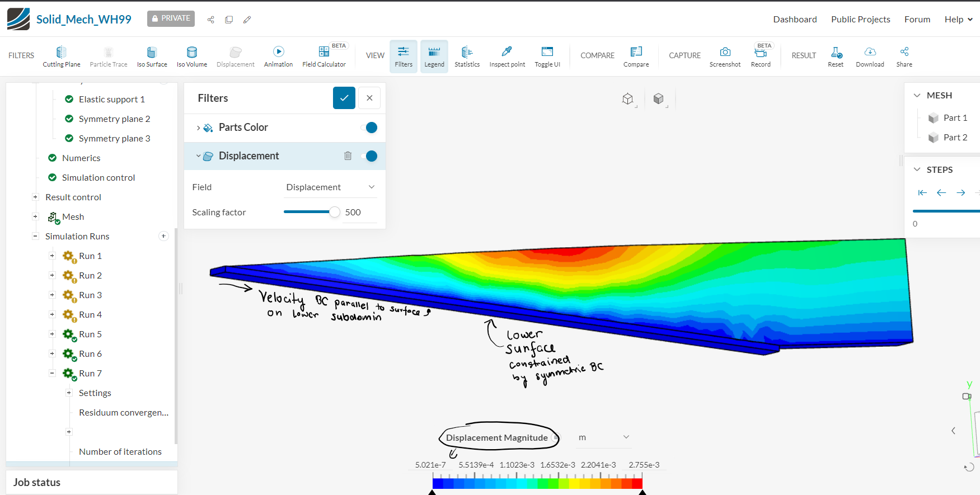The height and width of the screenshot is (495, 980).
Task: Reset the result view
Action: (x=836, y=56)
